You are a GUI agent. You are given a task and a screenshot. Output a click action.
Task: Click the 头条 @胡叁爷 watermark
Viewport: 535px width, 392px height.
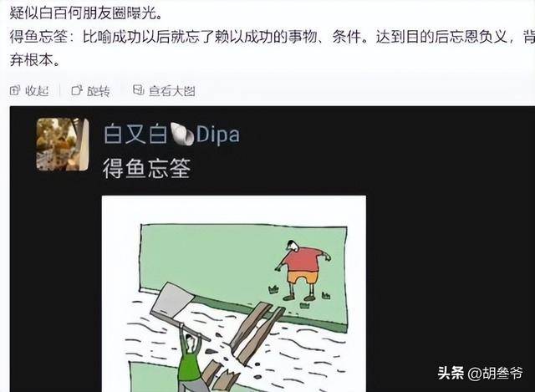[x=480, y=373]
